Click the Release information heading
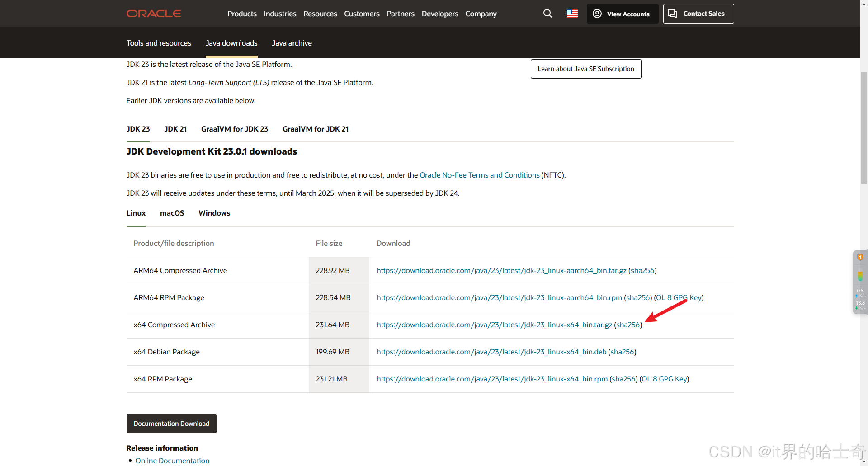 [162, 448]
